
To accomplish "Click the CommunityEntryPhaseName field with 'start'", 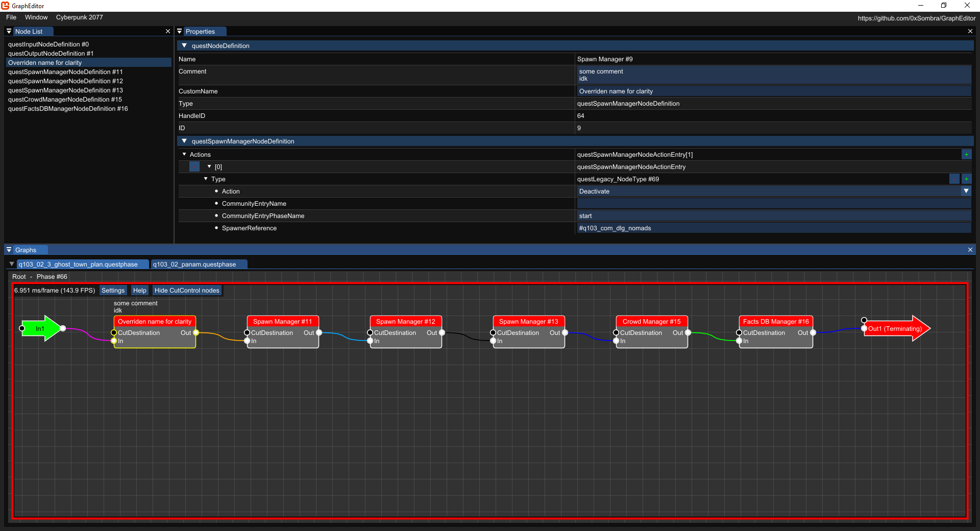I will pos(774,215).
